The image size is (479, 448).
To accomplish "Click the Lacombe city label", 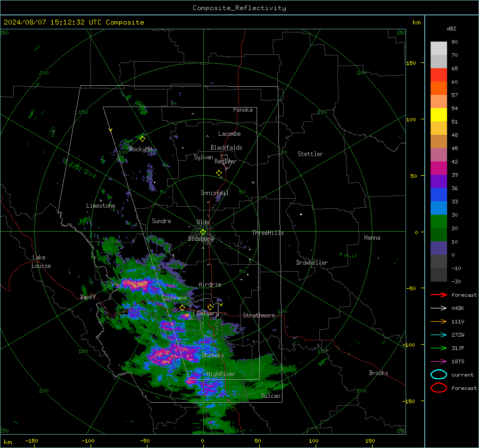I will (x=229, y=134).
